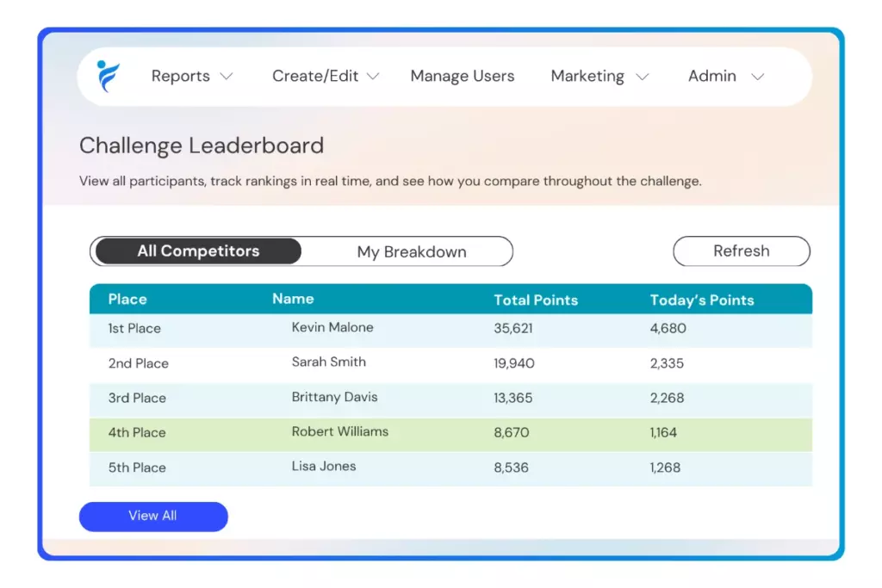This screenshot has width=882, height=588.
Task: Expand the Marketing dropdown menu
Action: [x=599, y=76]
